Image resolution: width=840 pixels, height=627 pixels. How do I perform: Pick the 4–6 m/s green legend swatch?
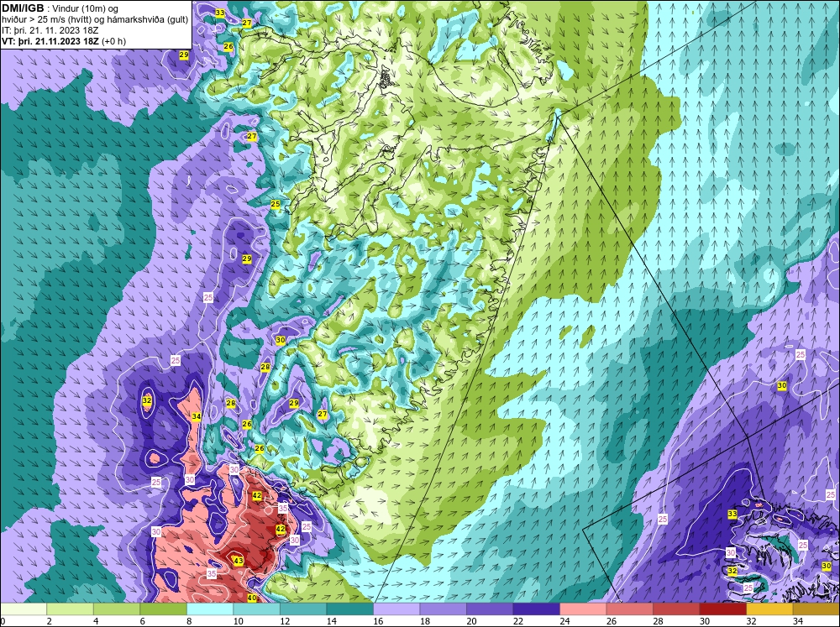pyautogui.click(x=117, y=609)
